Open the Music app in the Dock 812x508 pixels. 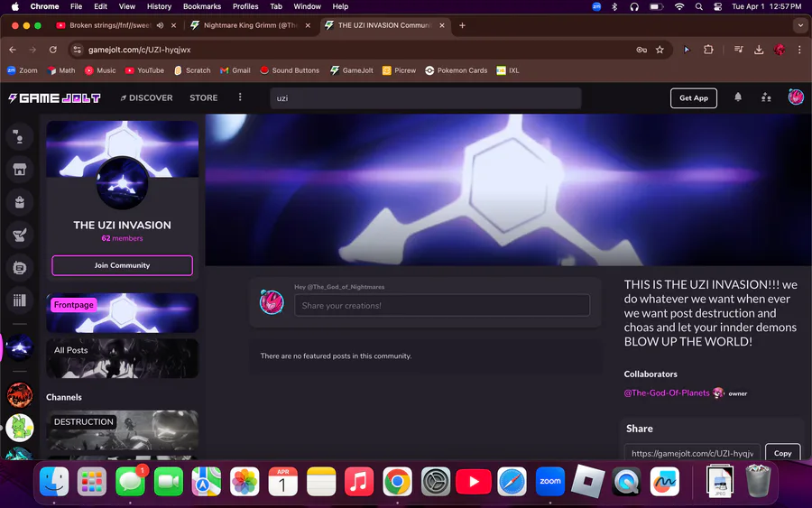point(359,482)
